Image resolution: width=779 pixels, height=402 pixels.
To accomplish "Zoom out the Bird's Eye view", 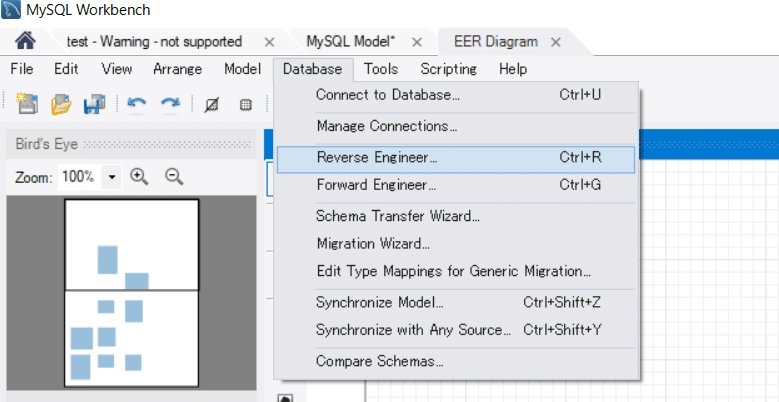I will click(174, 177).
